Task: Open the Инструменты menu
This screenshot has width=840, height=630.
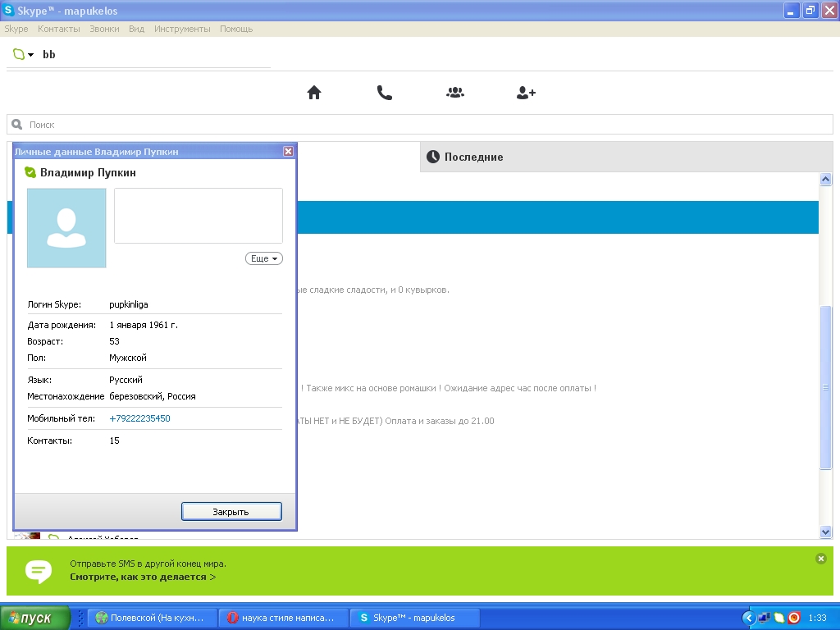Action: [182, 29]
